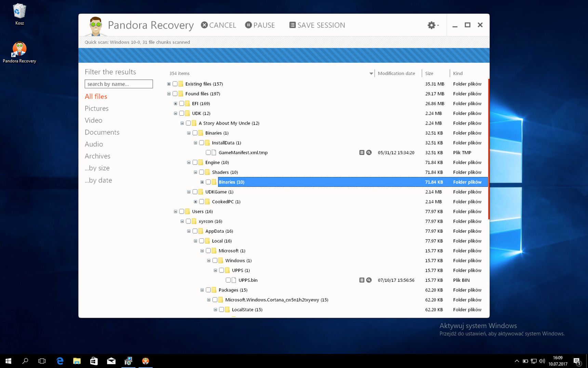Select checkbox for GameManifest.xml.tmp
The width and height of the screenshot is (588, 368).
point(208,153)
